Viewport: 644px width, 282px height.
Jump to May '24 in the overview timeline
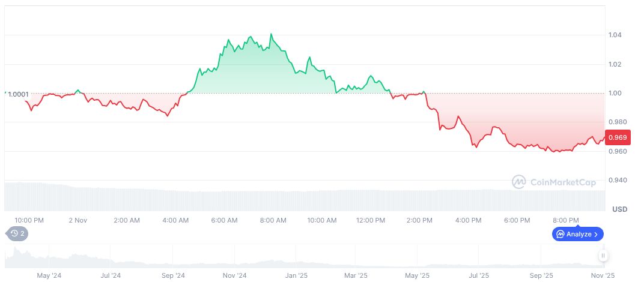[x=49, y=276]
